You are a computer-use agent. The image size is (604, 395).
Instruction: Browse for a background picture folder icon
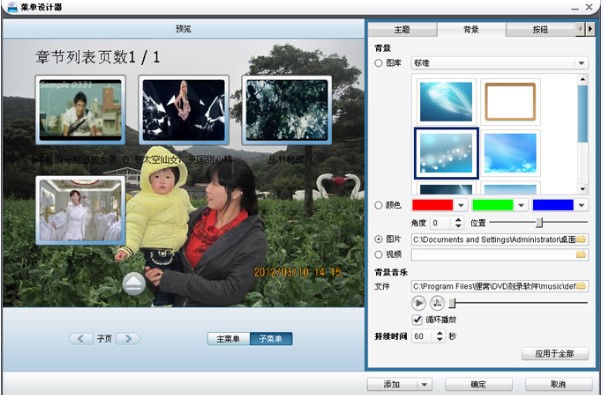581,239
